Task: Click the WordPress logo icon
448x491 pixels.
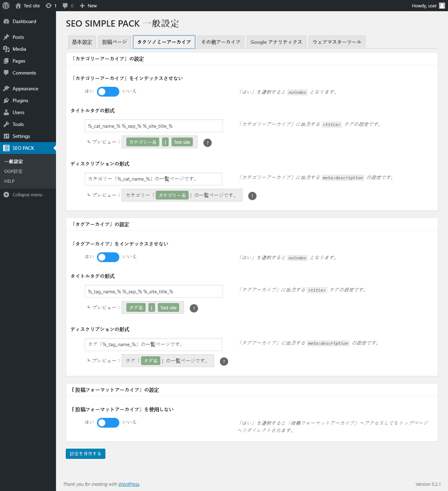Action: pos(6,6)
